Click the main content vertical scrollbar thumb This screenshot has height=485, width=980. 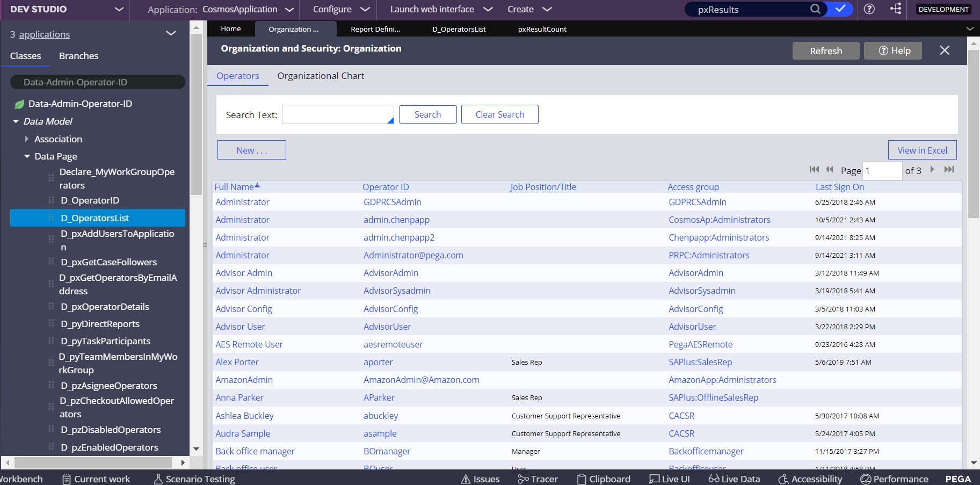pos(974,134)
